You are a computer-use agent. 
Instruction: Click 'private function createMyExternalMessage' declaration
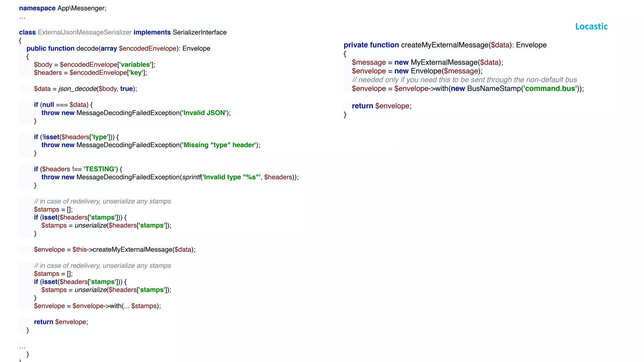445,45
